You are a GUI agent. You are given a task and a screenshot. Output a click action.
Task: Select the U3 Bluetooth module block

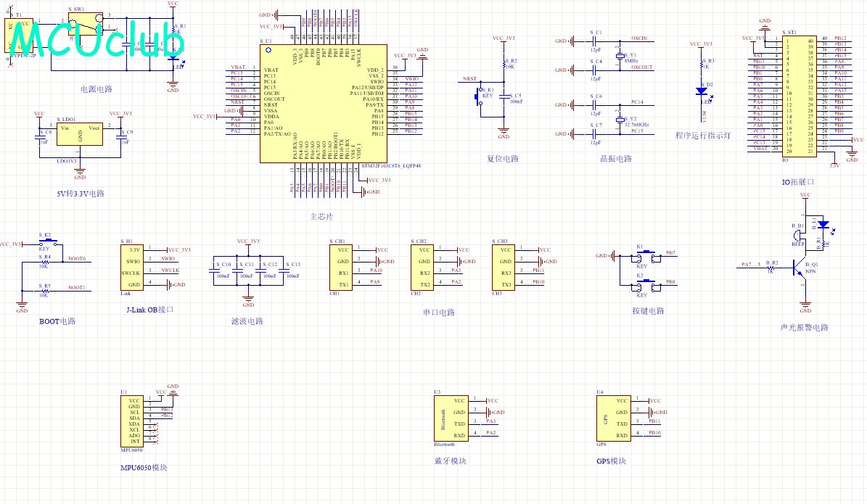coord(451,418)
